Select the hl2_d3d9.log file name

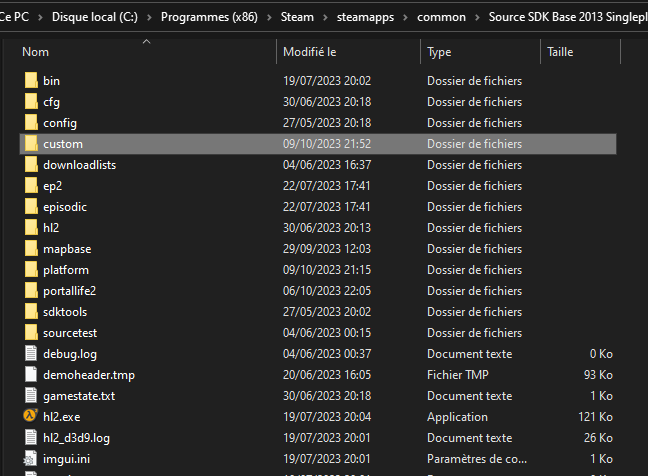tap(76, 438)
